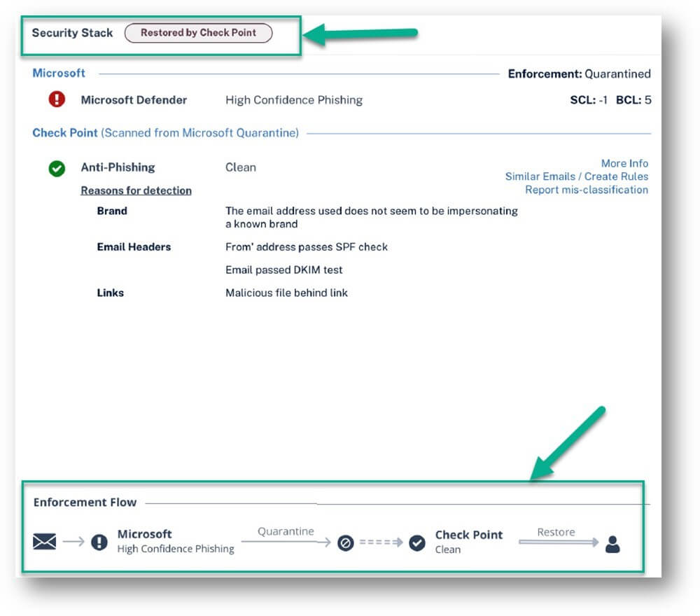Screen dimensions: 700x616
Task: Click High Confidence Phishing verdict beside Microsoft Defender
Action: (294, 100)
